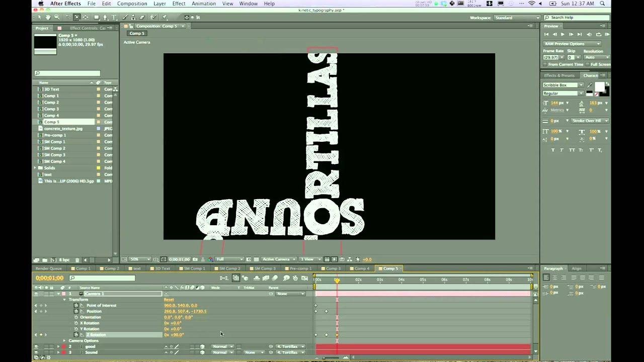Image resolution: width=644 pixels, height=362 pixels.
Task: Open Stroke Over Fill dropdown
Action: click(x=591, y=121)
